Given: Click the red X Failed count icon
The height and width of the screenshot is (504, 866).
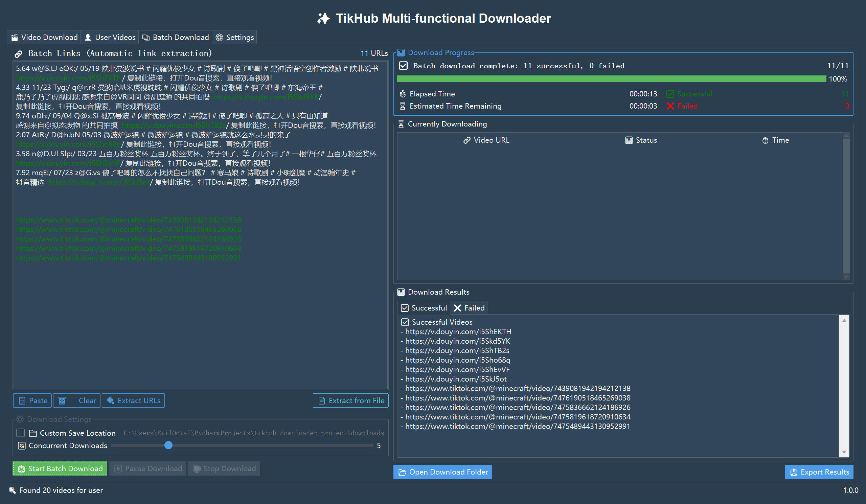Looking at the screenshot, I should click(670, 106).
